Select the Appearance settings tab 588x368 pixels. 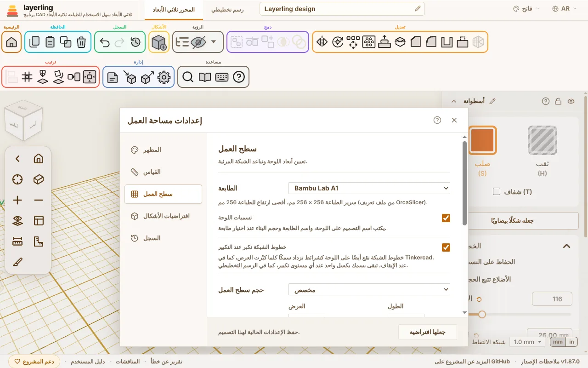pyautogui.click(x=163, y=150)
